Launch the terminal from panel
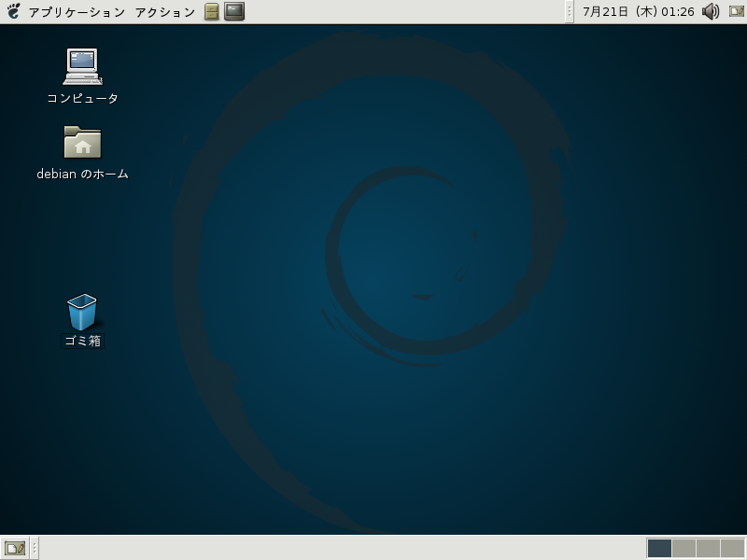 pyautogui.click(x=234, y=11)
